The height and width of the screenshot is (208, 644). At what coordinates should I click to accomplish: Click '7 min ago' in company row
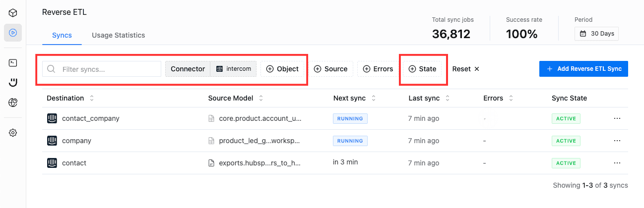424,141
